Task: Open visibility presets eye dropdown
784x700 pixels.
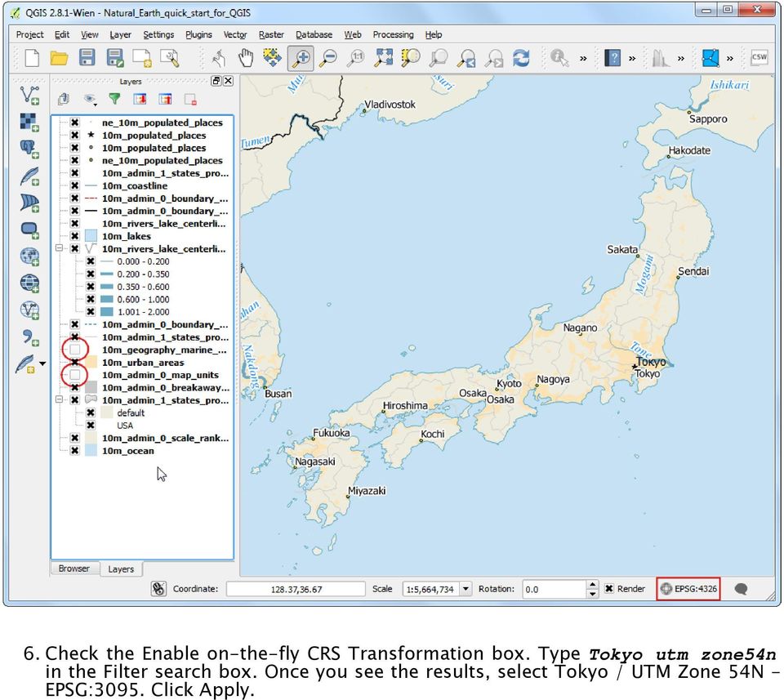Action: tap(91, 100)
